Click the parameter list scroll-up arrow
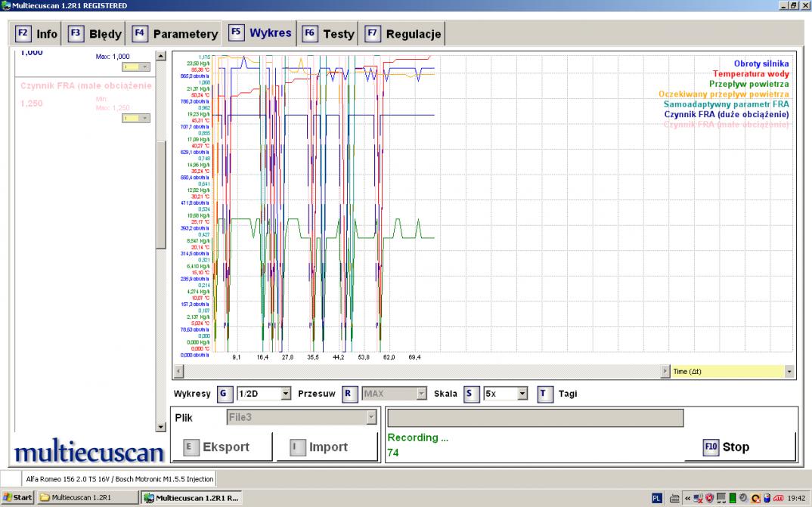Screen dimensions: 812x507 [x=160, y=56]
